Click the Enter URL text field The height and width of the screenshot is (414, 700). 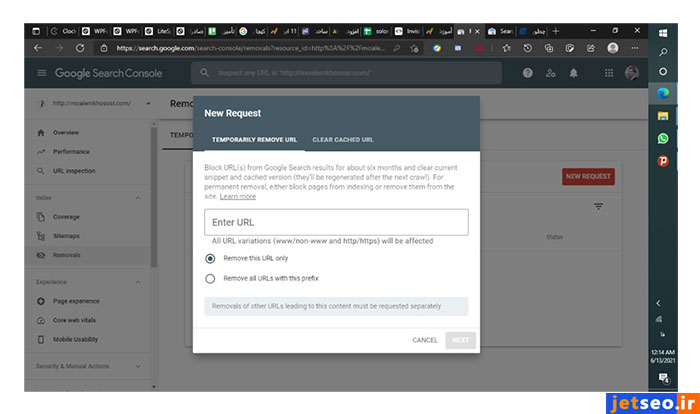pyautogui.click(x=336, y=222)
